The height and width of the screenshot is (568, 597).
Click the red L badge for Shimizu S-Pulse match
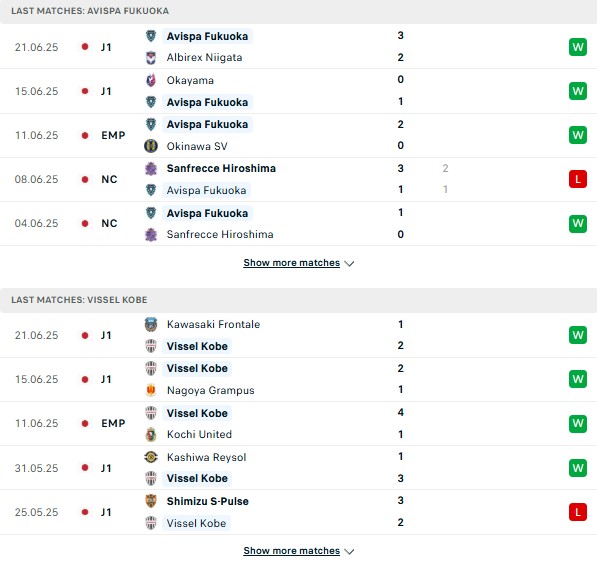click(x=578, y=512)
